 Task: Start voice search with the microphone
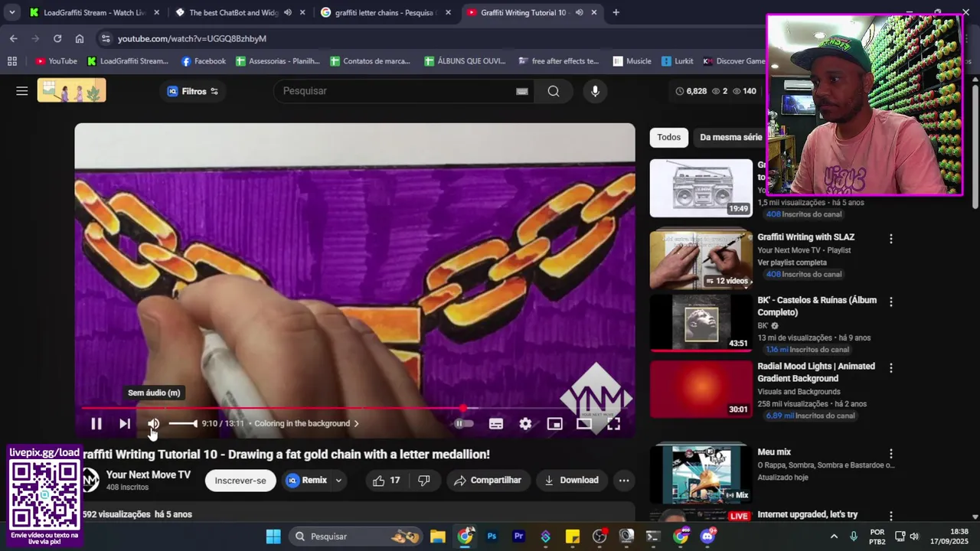coord(595,91)
